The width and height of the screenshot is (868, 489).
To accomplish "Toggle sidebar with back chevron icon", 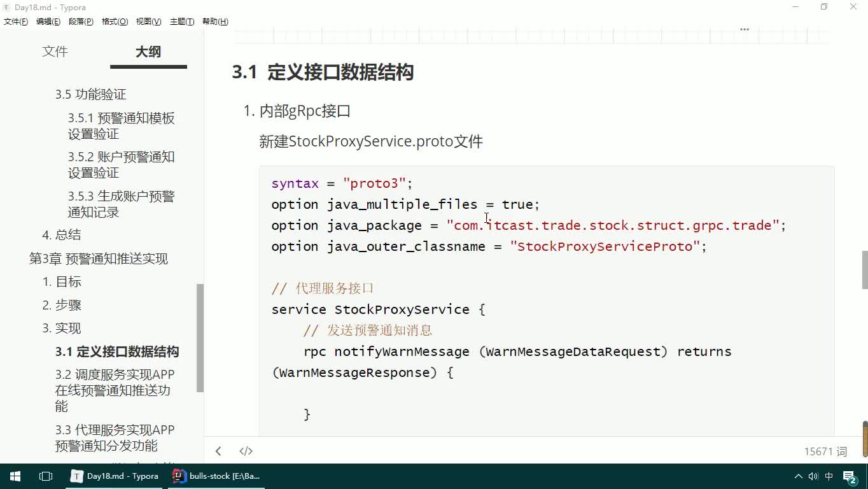I will coord(218,451).
